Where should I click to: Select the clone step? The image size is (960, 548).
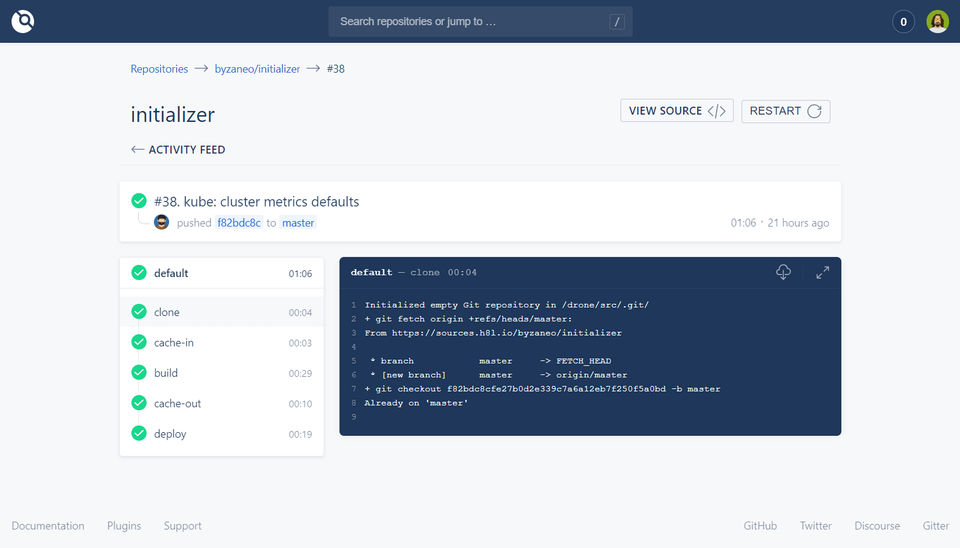[x=222, y=312]
